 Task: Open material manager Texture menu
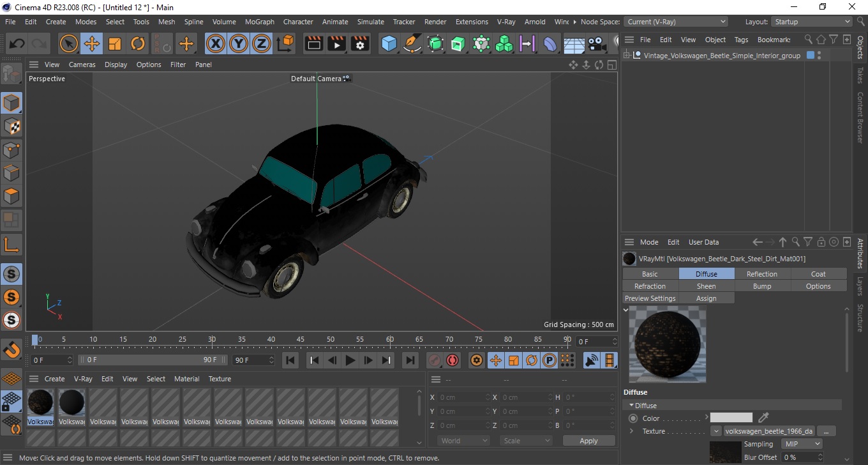coord(220,379)
